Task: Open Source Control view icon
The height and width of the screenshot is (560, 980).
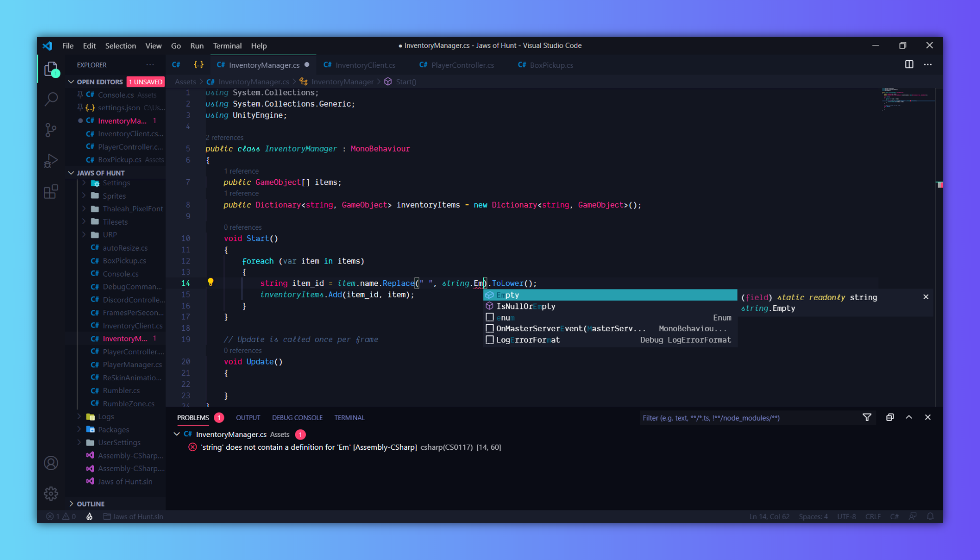Action: [51, 130]
